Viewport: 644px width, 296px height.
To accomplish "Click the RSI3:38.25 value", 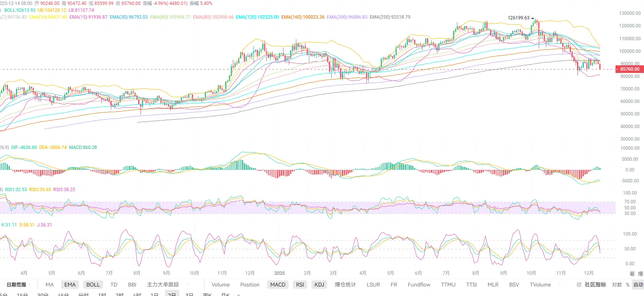I will pyautogui.click(x=65, y=190).
